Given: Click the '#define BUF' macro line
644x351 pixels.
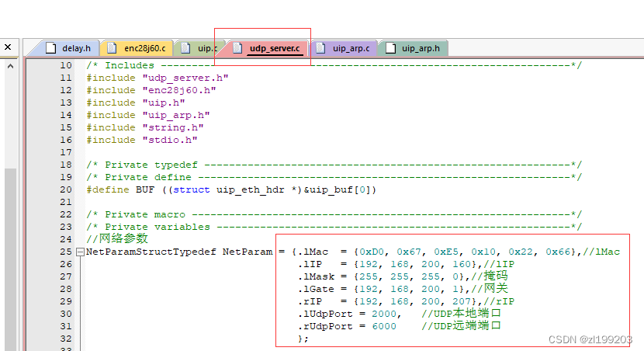Looking at the screenshot, I should [231, 189].
